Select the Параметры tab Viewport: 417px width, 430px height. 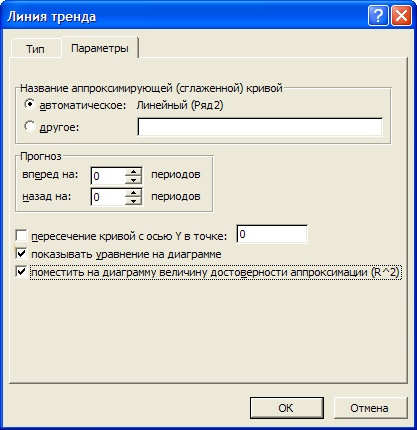100,48
